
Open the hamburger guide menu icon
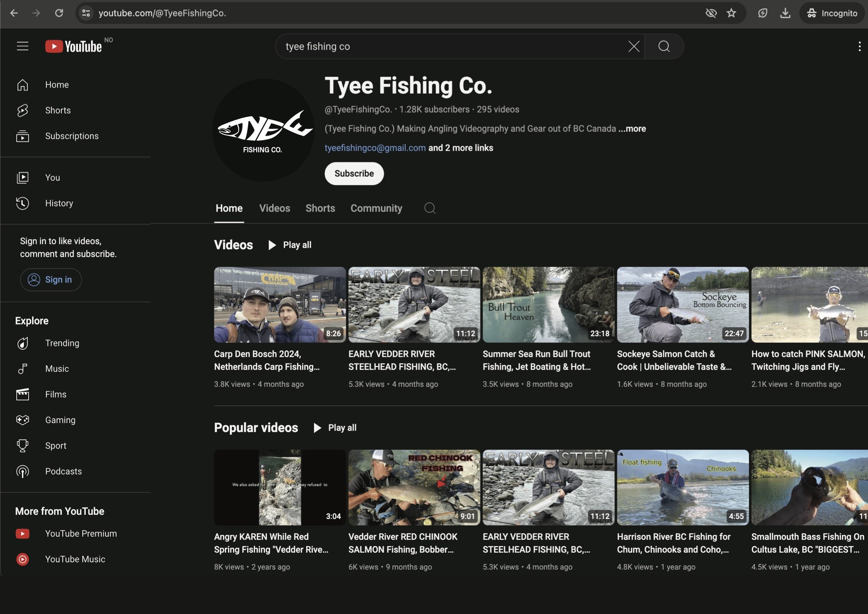point(22,46)
